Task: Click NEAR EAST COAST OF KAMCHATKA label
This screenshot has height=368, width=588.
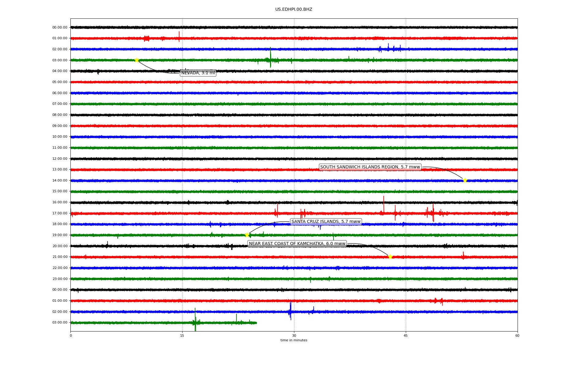Action: [x=297, y=244]
